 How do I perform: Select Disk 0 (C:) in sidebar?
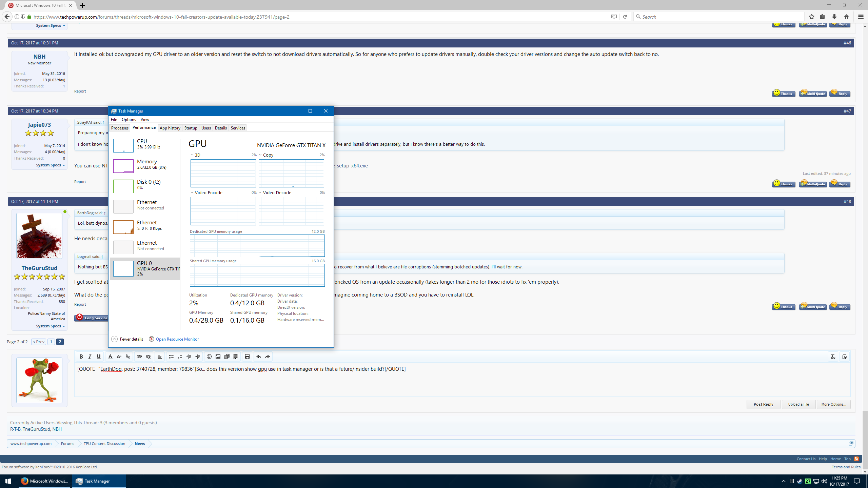(145, 186)
